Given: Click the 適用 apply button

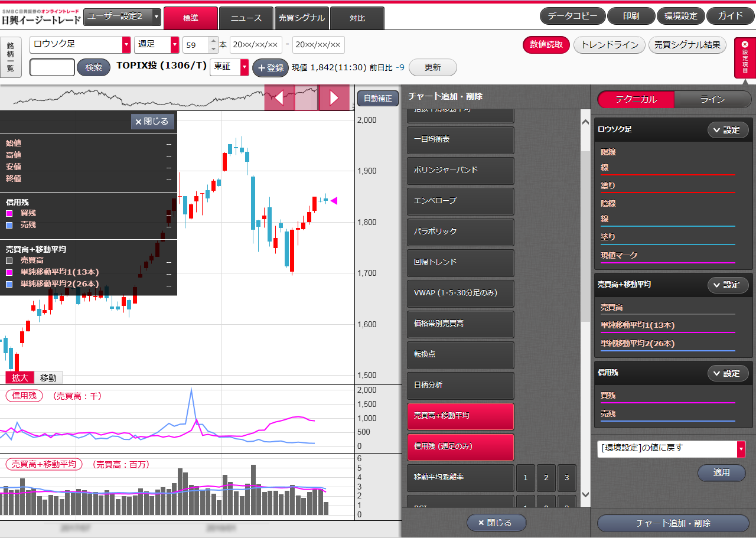Looking at the screenshot, I should point(721,472).
